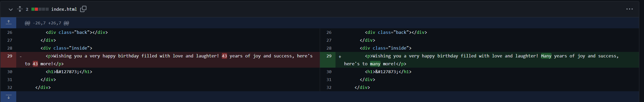644x102 pixels.
Task: Click right line number 31
Action: point(329,80)
